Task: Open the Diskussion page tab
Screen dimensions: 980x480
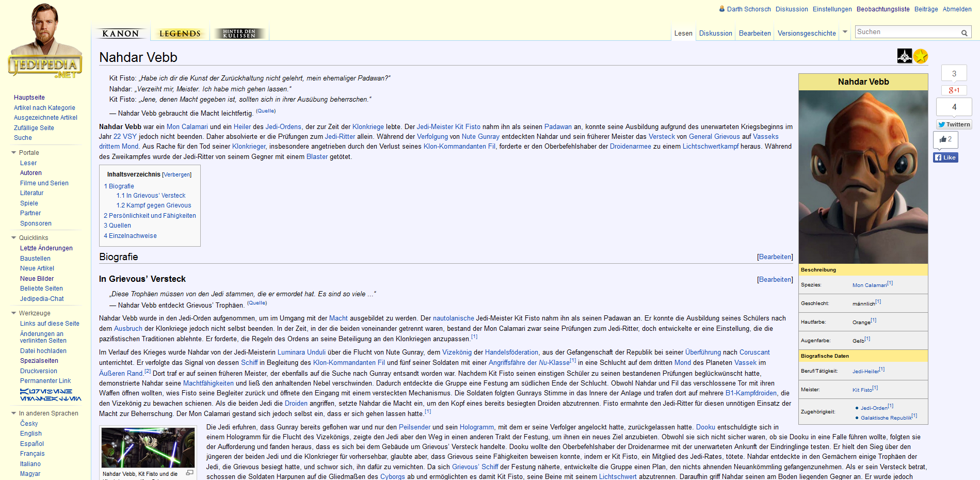Action: tap(715, 33)
